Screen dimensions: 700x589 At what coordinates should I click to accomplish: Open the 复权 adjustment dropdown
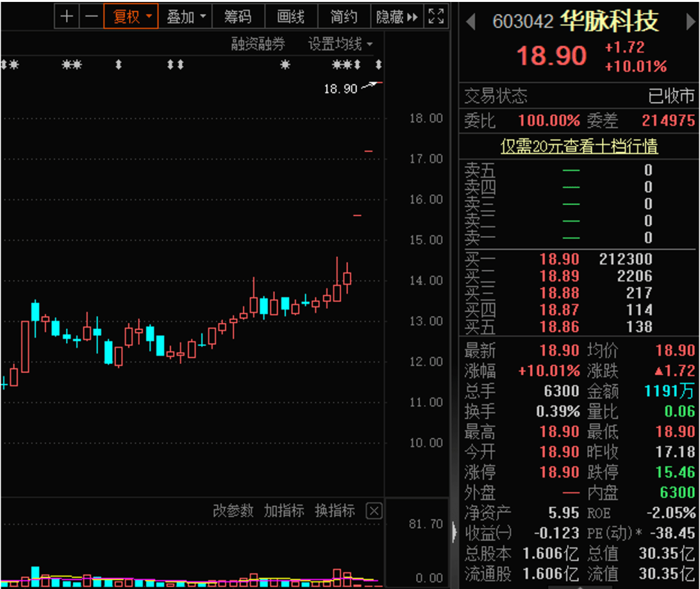tap(131, 16)
